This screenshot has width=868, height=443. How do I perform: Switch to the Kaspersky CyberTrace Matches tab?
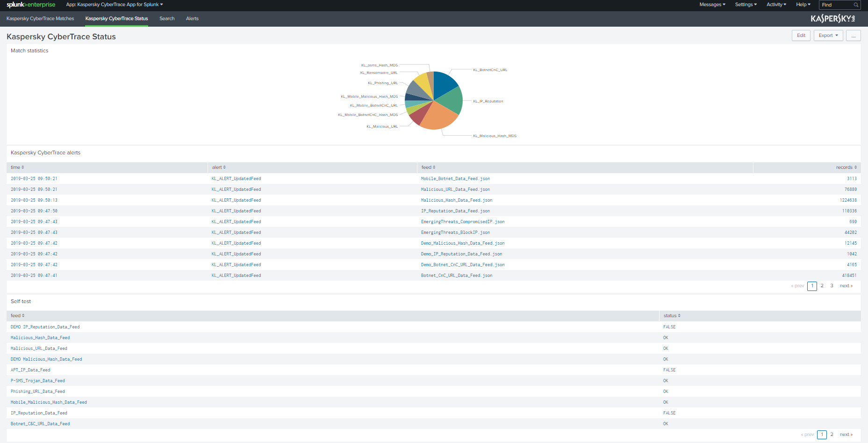(x=40, y=19)
